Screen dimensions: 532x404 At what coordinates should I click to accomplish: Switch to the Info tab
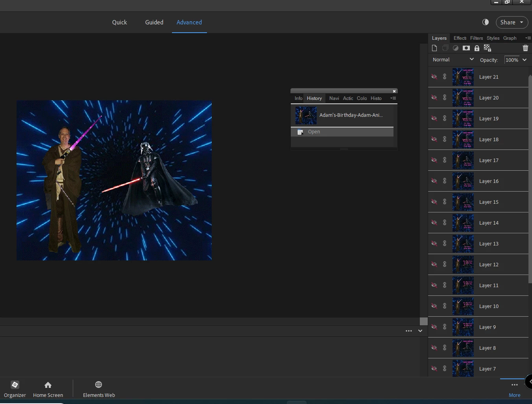point(299,98)
